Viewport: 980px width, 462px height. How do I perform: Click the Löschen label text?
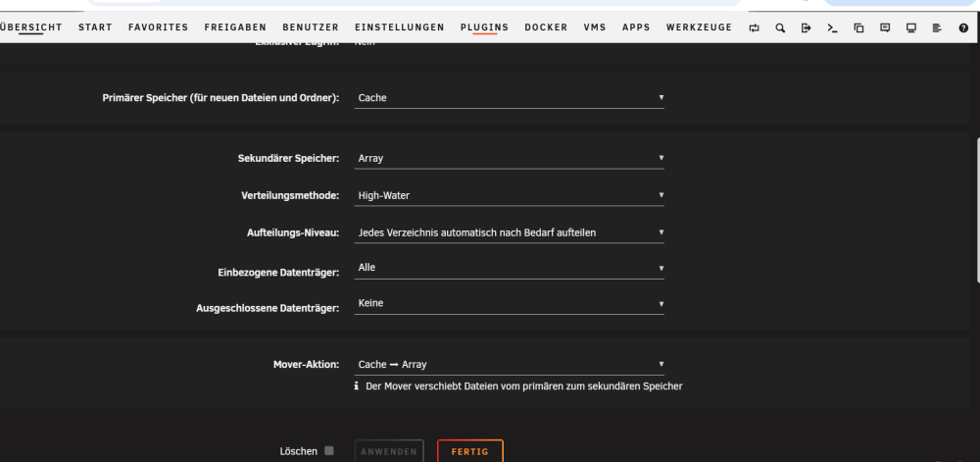coord(298,451)
